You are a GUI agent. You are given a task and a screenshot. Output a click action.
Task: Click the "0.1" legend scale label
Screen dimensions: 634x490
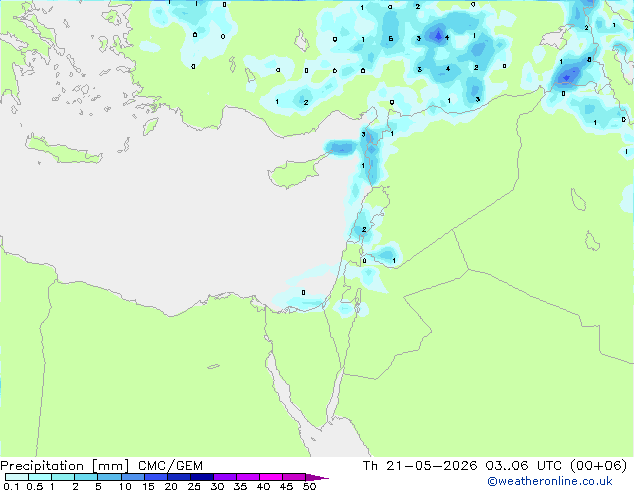click(11, 486)
